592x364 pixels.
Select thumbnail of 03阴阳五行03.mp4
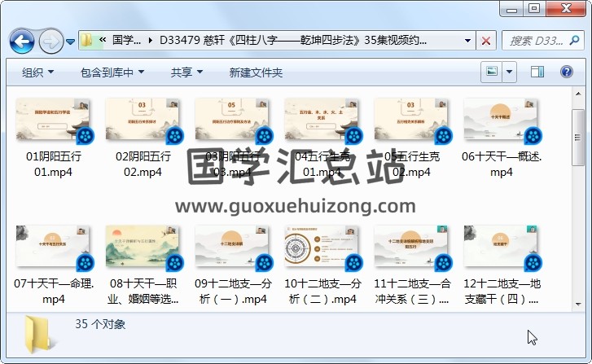[x=232, y=120]
